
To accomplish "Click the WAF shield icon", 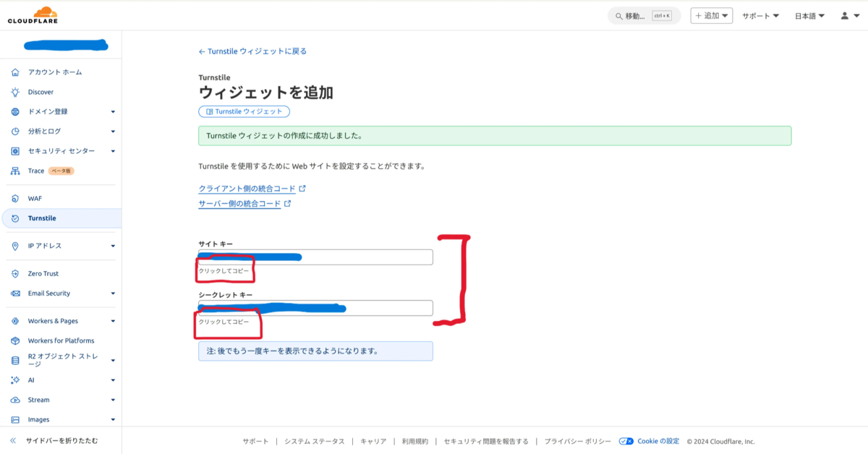I will click(15, 198).
